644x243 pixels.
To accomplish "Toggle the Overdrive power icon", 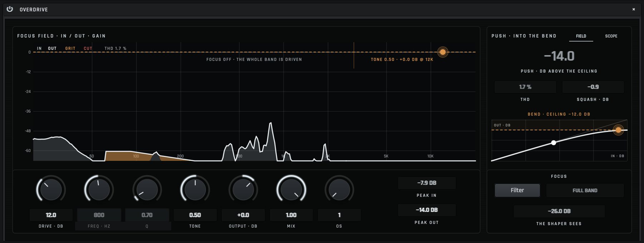I will pyautogui.click(x=10, y=9).
